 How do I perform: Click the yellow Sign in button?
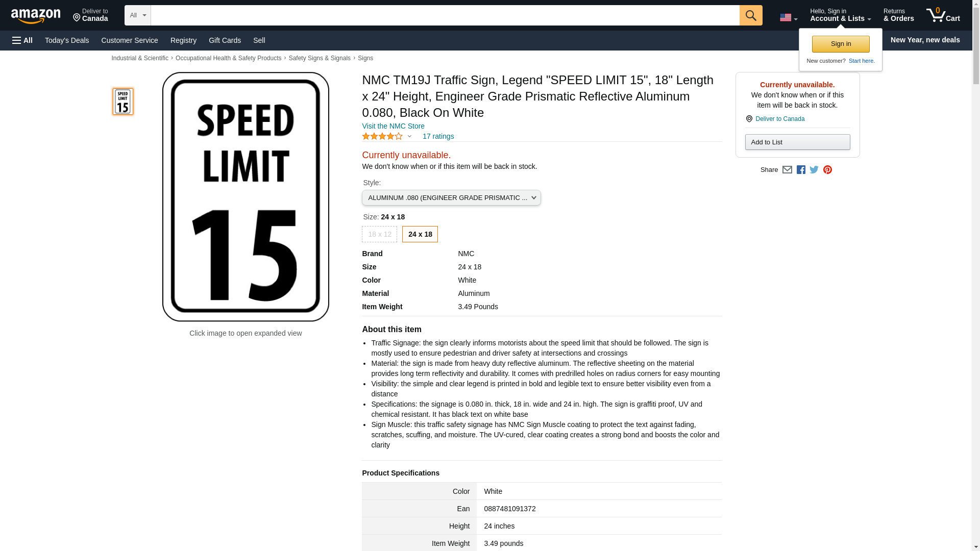(840, 44)
